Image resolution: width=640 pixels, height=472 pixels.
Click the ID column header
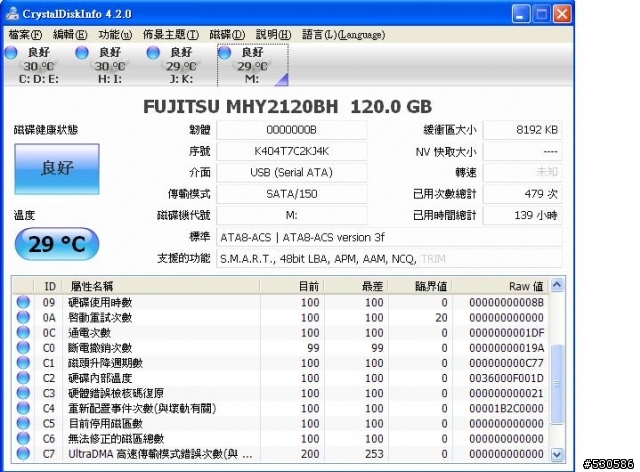(48, 286)
